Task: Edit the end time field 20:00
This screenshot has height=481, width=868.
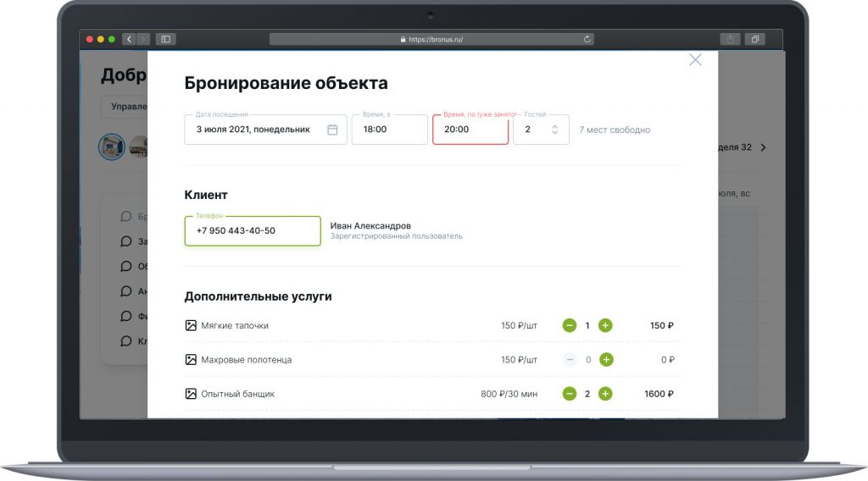Action: [x=470, y=130]
